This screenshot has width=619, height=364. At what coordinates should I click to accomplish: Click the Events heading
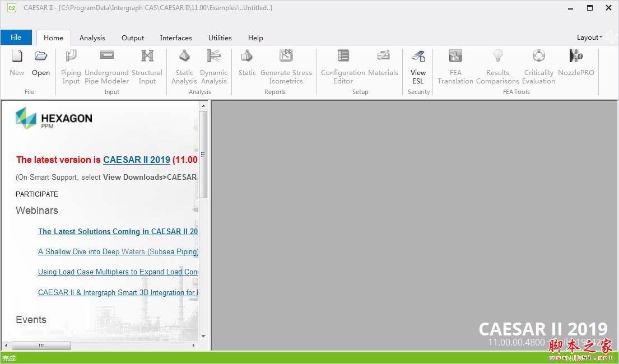[x=31, y=320]
